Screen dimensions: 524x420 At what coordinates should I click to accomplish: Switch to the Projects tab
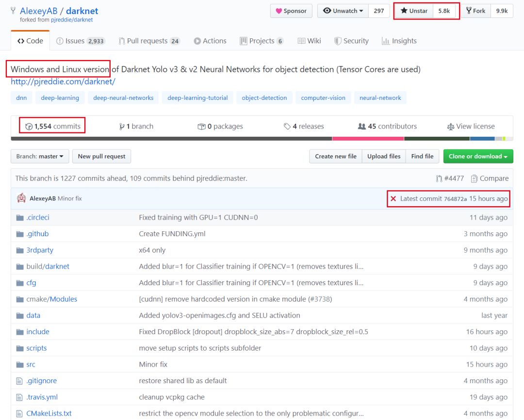click(262, 41)
